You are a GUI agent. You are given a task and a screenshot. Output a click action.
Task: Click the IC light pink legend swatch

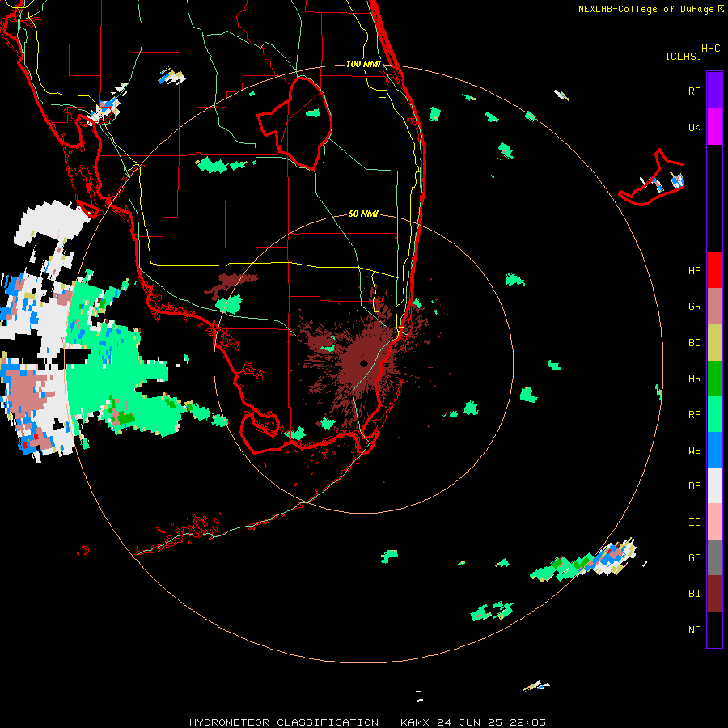click(x=714, y=522)
